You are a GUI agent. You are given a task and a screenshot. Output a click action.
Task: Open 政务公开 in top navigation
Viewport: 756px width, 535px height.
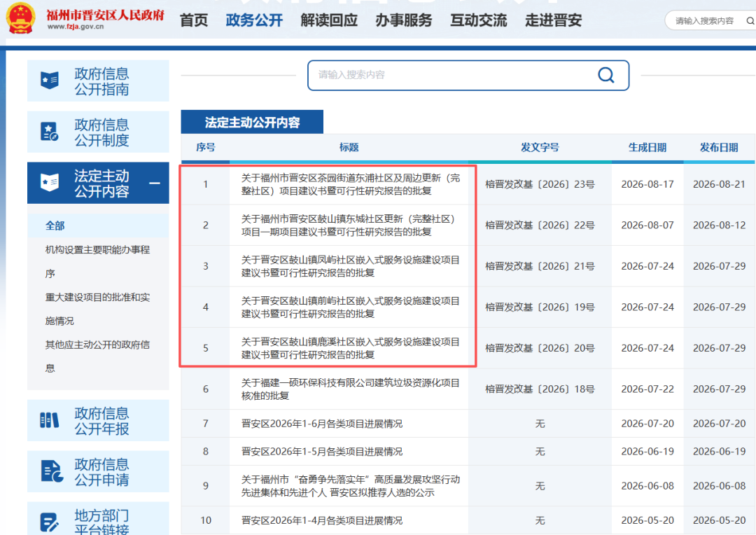254,20
